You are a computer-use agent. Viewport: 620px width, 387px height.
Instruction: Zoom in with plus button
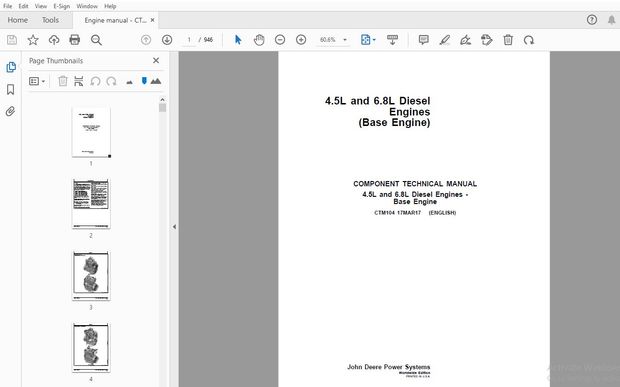click(301, 40)
